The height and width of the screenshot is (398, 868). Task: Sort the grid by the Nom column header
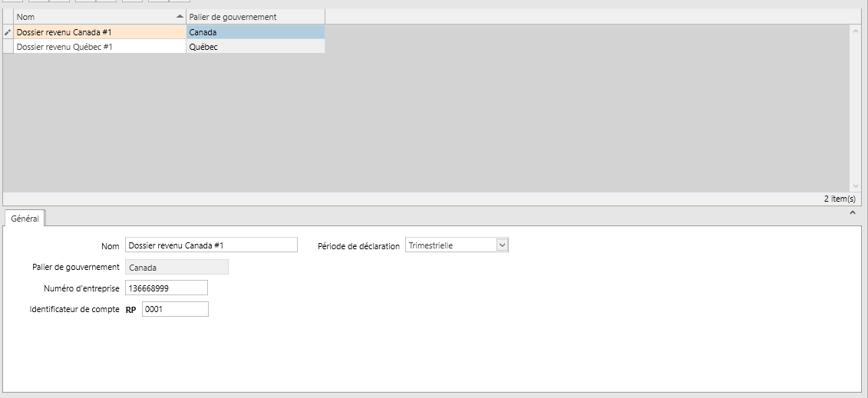pyautogui.click(x=101, y=17)
